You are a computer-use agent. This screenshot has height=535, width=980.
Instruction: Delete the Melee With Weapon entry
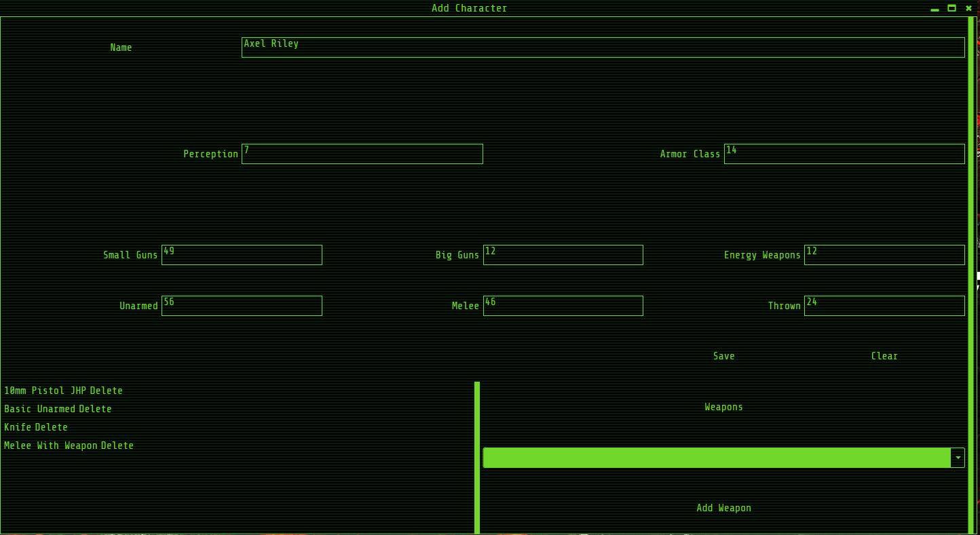click(117, 445)
